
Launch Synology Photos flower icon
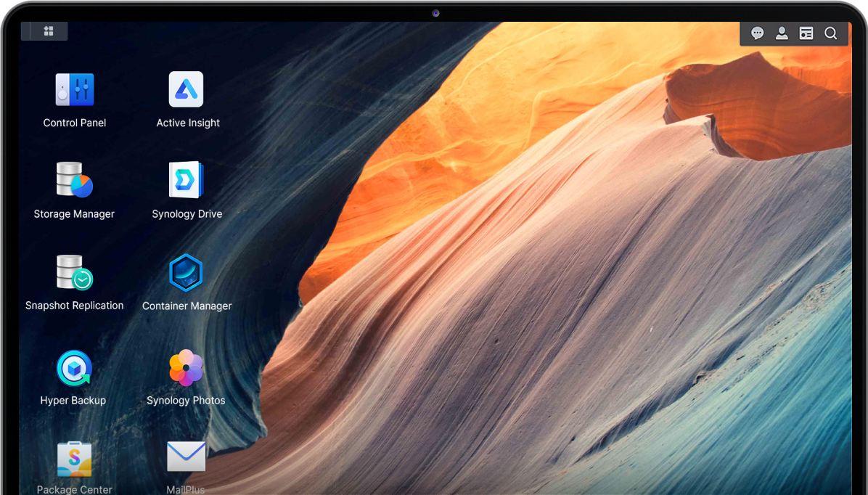(x=186, y=368)
